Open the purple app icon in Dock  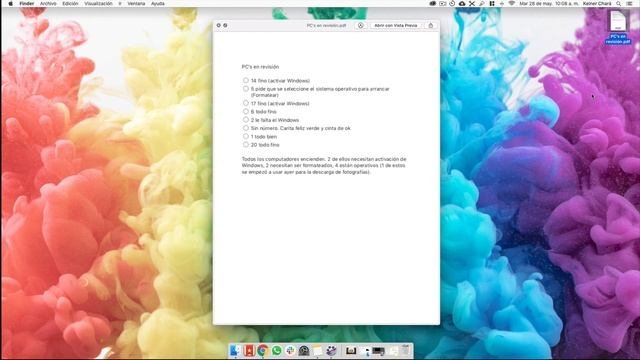[331, 350]
